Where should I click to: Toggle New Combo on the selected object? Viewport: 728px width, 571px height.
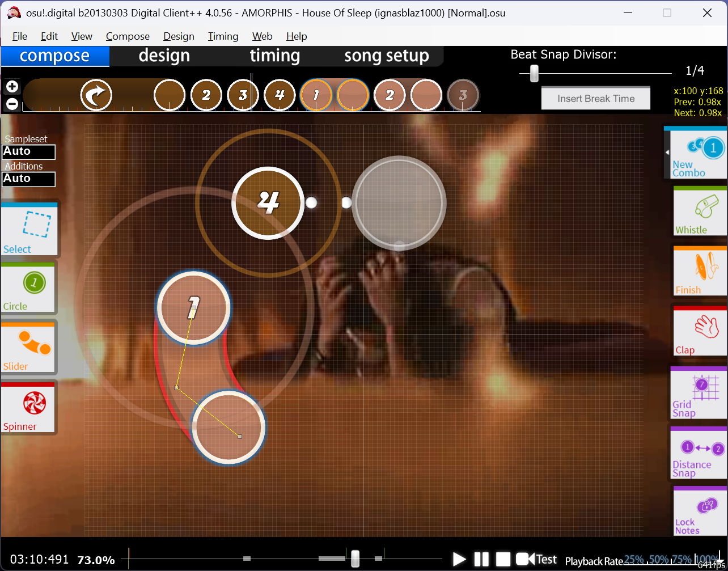pyautogui.click(x=697, y=154)
